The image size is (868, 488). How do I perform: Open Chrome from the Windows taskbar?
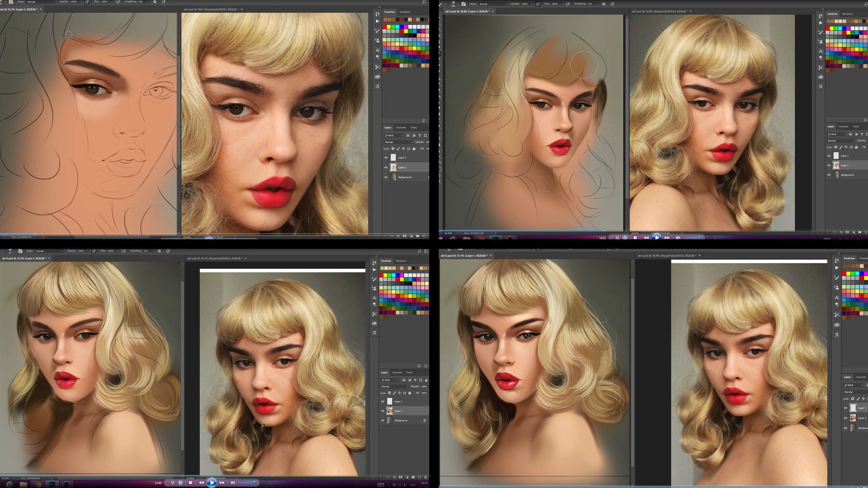[x=38, y=484]
